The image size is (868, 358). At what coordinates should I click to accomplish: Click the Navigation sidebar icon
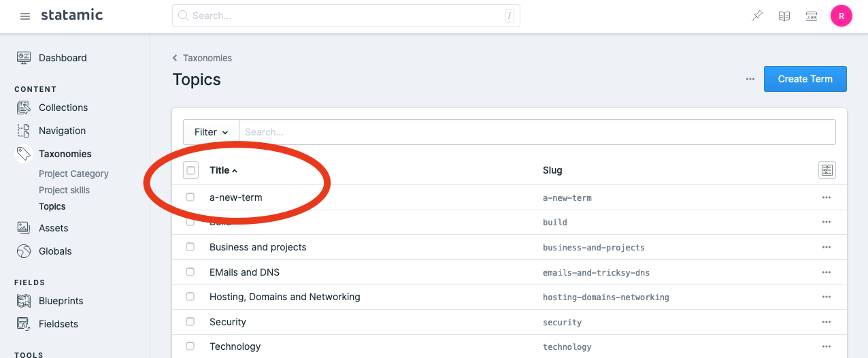24,131
